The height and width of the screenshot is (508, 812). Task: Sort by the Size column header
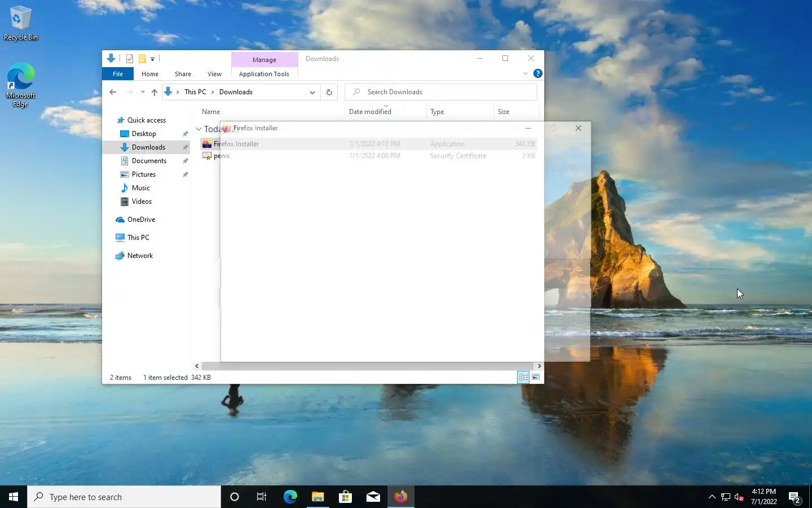[504, 112]
